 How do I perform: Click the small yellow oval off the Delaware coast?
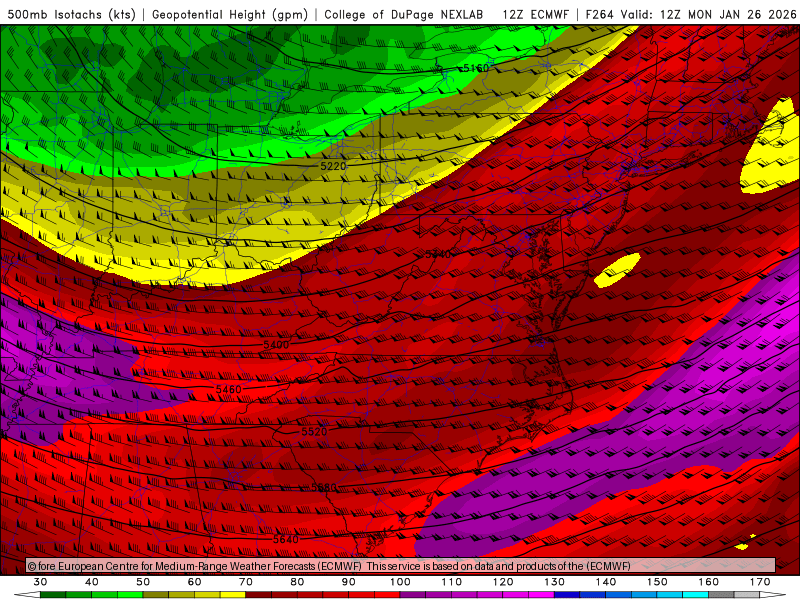click(x=617, y=270)
